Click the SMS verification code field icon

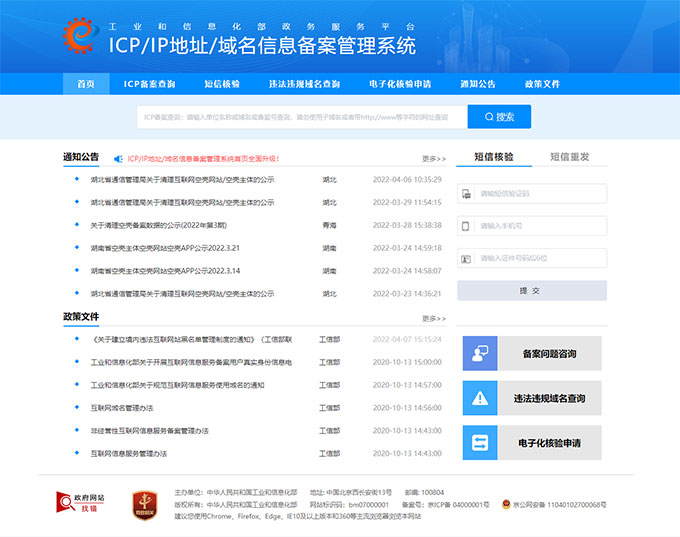click(x=466, y=194)
